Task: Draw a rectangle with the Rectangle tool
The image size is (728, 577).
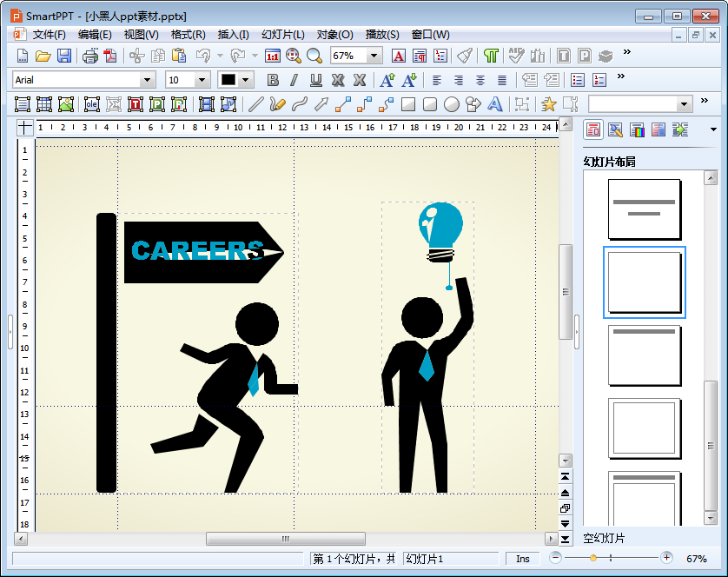Action: (408, 104)
